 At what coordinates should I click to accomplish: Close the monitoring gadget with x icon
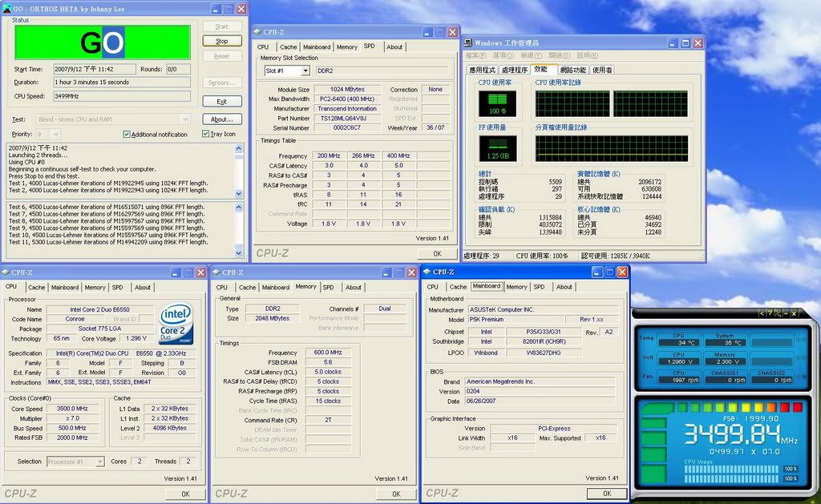click(x=794, y=313)
